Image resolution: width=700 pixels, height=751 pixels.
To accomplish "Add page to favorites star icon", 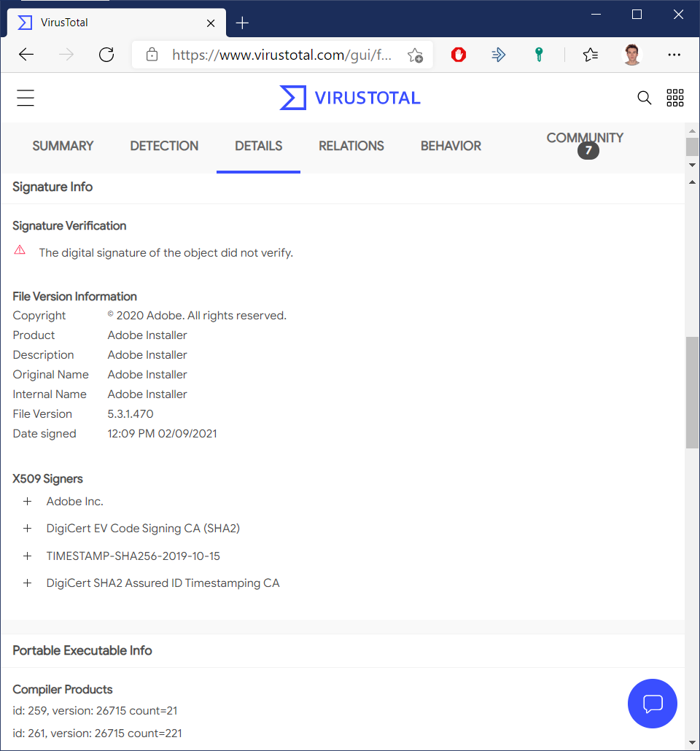I will click(x=415, y=55).
